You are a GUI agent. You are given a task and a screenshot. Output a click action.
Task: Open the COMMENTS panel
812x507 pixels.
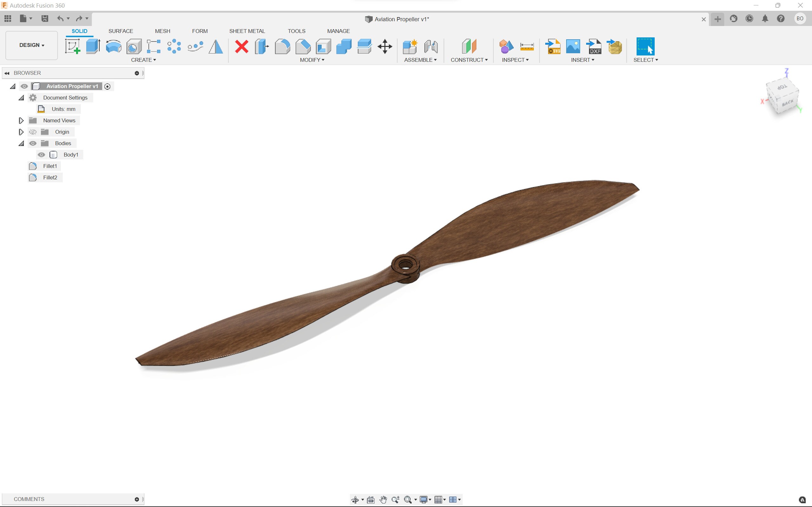(x=29, y=499)
